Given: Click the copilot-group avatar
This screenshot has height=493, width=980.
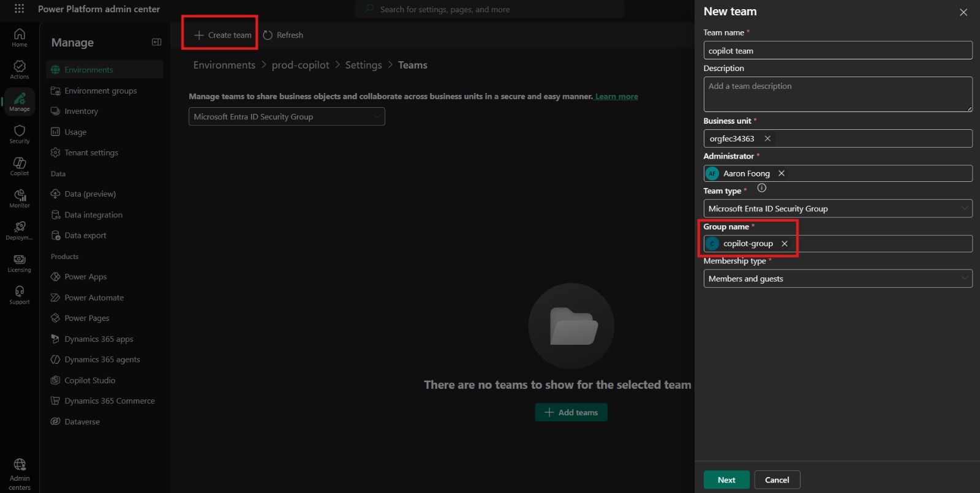Looking at the screenshot, I should pyautogui.click(x=712, y=244).
